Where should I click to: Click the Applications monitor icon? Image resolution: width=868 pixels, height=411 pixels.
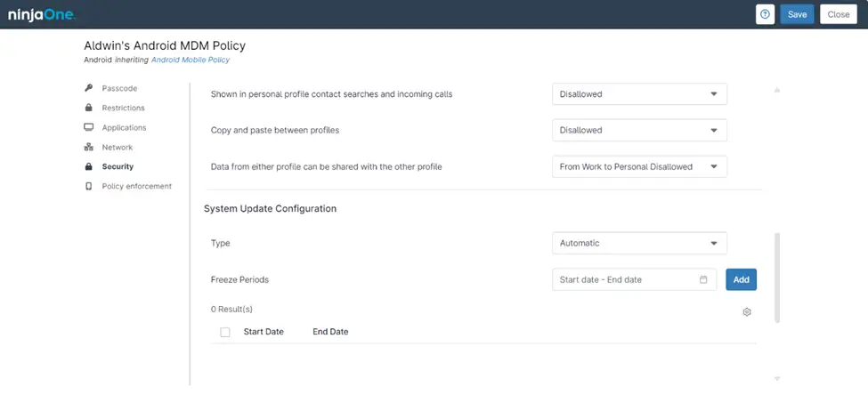coord(88,127)
